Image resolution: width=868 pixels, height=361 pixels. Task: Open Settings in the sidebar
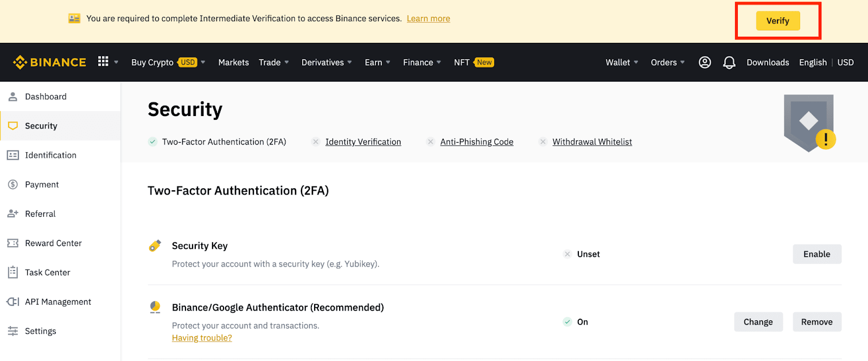tap(60, 331)
